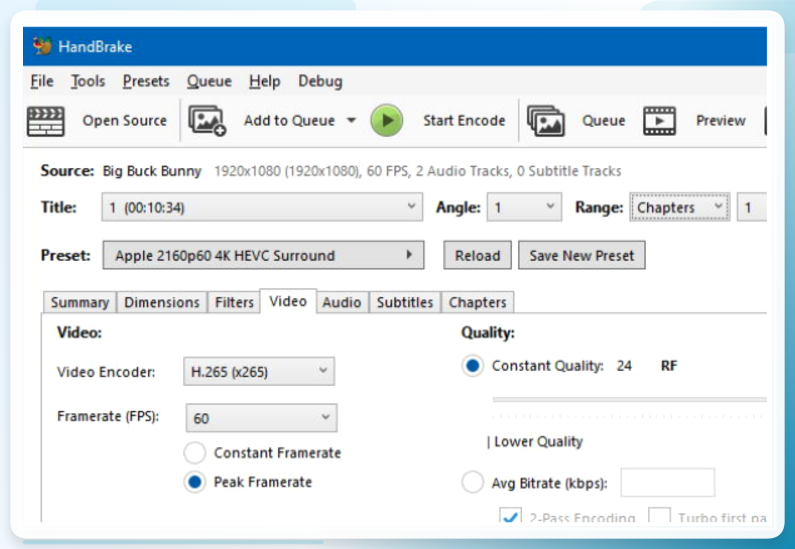This screenshot has width=795, height=549.
Task: Switch to the Audio tab
Action: pos(342,302)
